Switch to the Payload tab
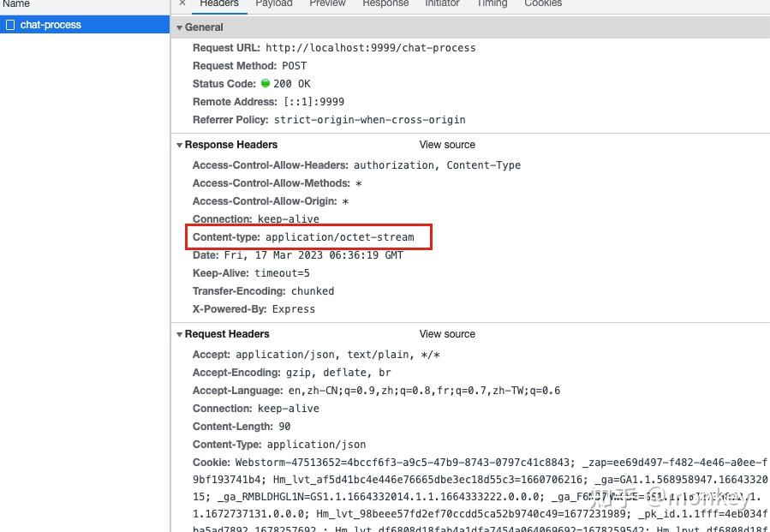The height and width of the screenshot is (532, 770). (273, 4)
